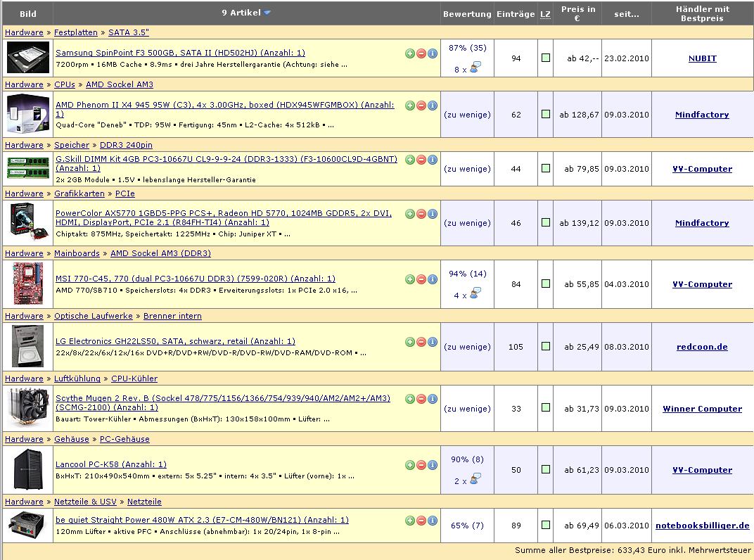Open the DDR3 240pin category link
The width and height of the screenshot is (754, 560).
click(126, 145)
